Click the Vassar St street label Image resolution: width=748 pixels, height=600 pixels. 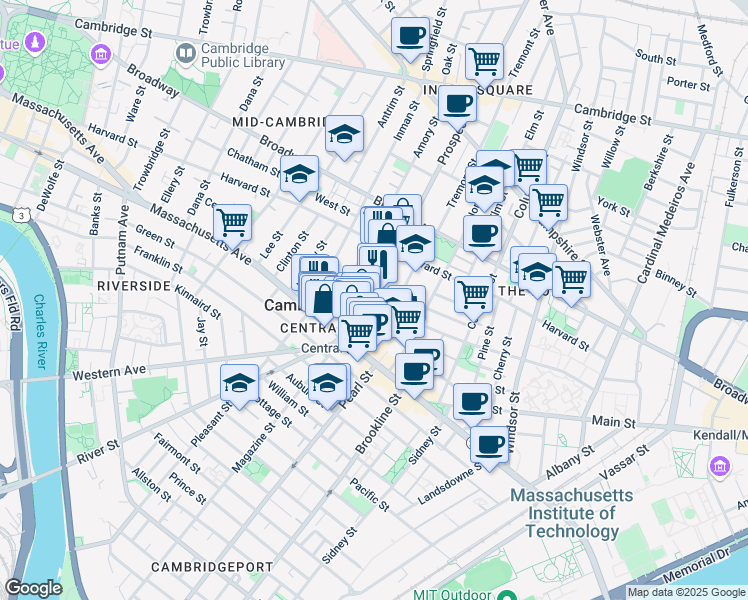pos(624,462)
